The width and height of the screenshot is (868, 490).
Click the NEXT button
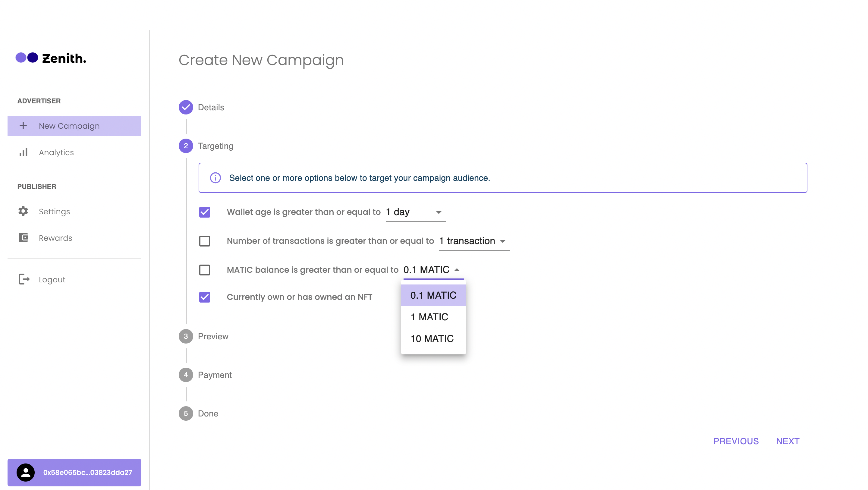point(788,441)
